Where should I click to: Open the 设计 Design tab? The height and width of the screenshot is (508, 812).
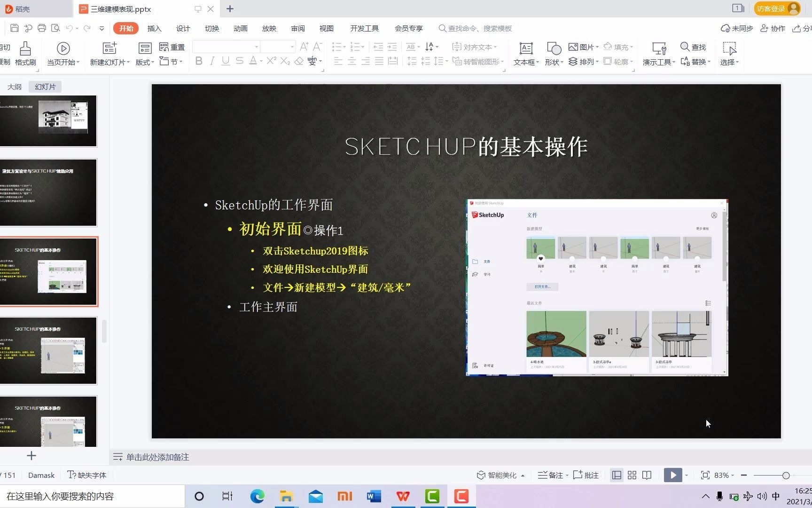183,28
